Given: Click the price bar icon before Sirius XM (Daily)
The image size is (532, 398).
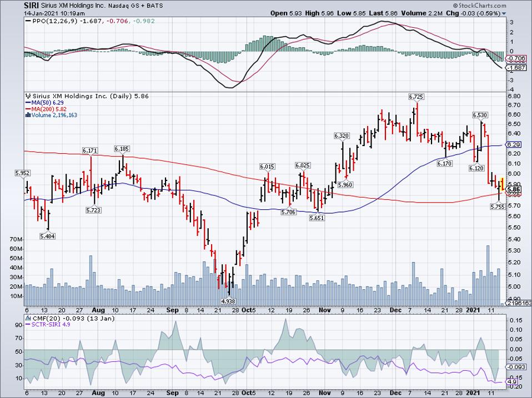Looking at the screenshot, I should point(28,96).
